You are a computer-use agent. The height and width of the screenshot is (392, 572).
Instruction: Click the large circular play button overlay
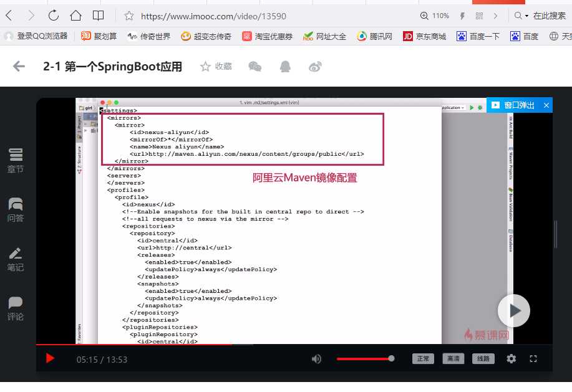point(513,311)
